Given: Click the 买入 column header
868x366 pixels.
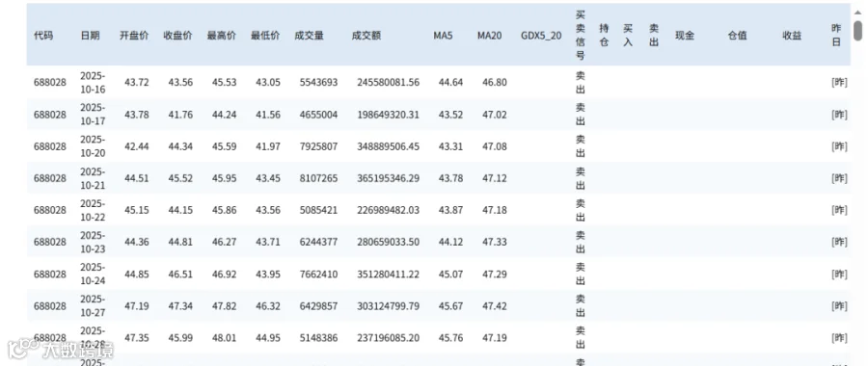Looking at the screenshot, I should (627, 35).
